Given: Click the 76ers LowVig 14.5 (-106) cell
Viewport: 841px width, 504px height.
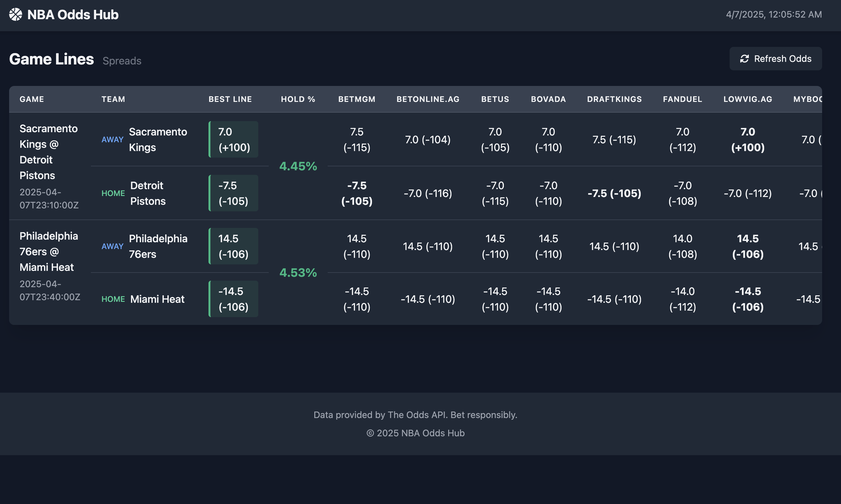Looking at the screenshot, I should tap(748, 246).
